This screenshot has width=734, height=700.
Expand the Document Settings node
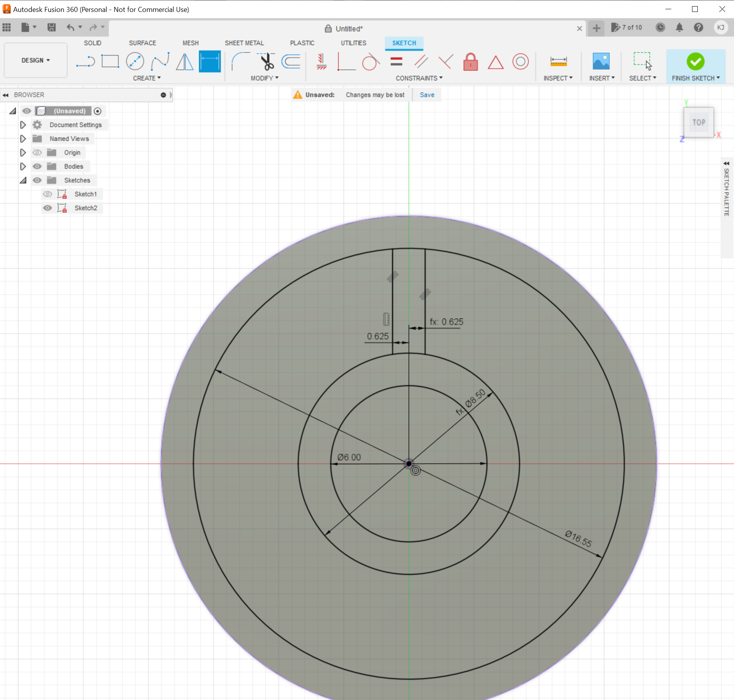pyautogui.click(x=22, y=124)
